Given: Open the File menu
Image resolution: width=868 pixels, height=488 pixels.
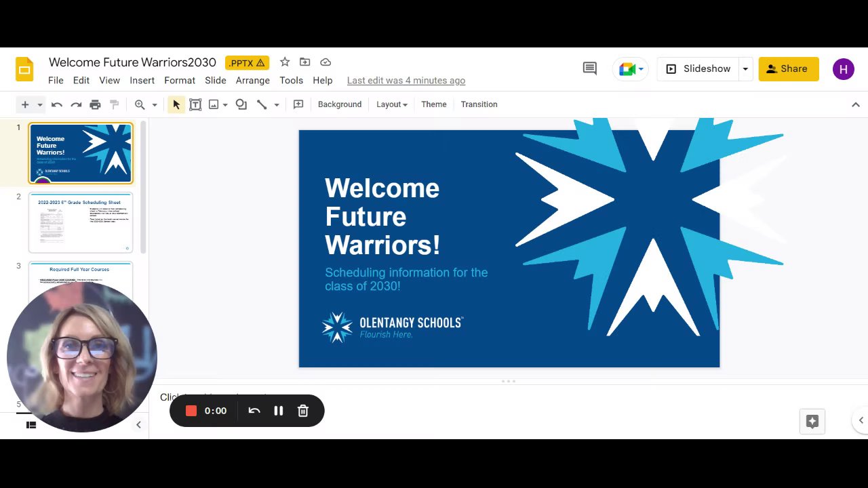Looking at the screenshot, I should coord(56,80).
